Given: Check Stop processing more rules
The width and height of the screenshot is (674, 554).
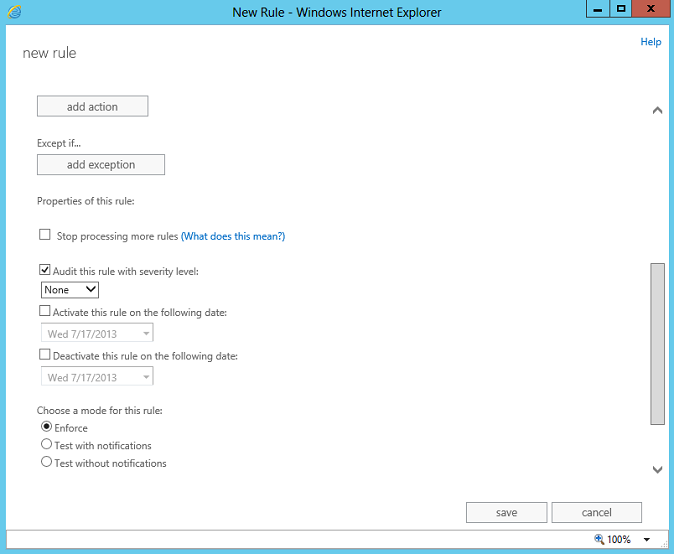Looking at the screenshot, I should tap(45, 235).
